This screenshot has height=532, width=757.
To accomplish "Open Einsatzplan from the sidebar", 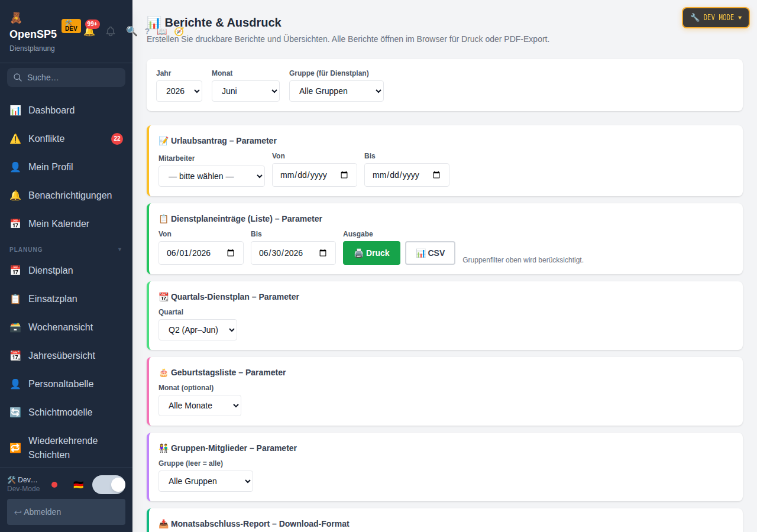I will (66, 299).
